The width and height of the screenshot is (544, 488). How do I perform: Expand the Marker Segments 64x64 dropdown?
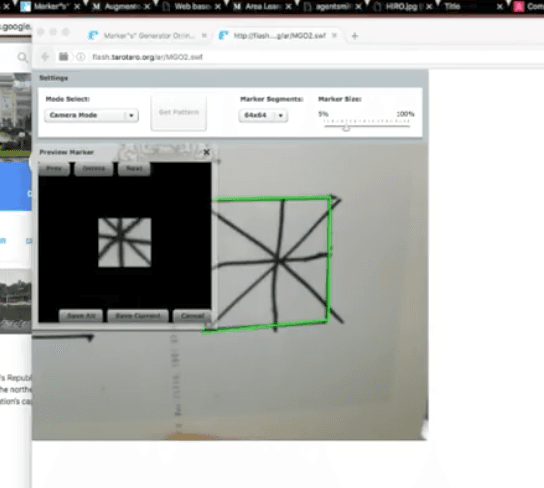coord(263,115)
